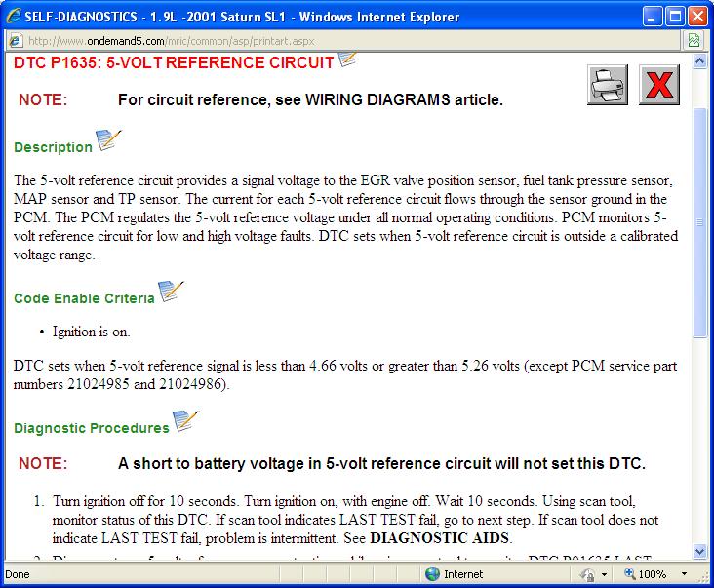Minimize the Internet Explorer window

pos(653,17)
